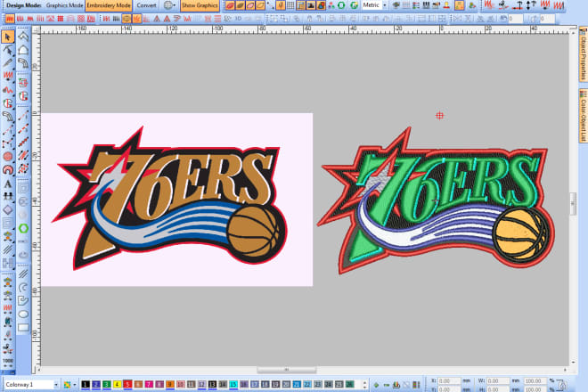This screenshot has height=392, width=588.
Task: Click the colored shapes icon
Action: click(x=331, y=5)
